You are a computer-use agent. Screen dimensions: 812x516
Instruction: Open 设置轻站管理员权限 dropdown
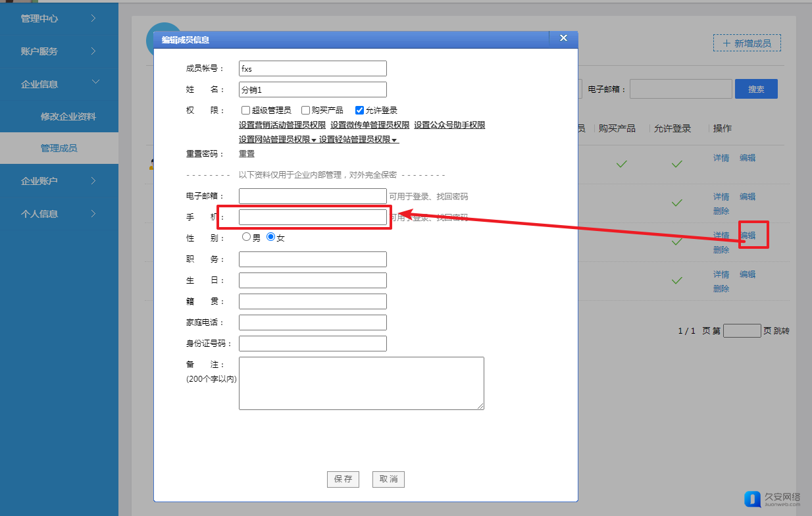[359, 140]
